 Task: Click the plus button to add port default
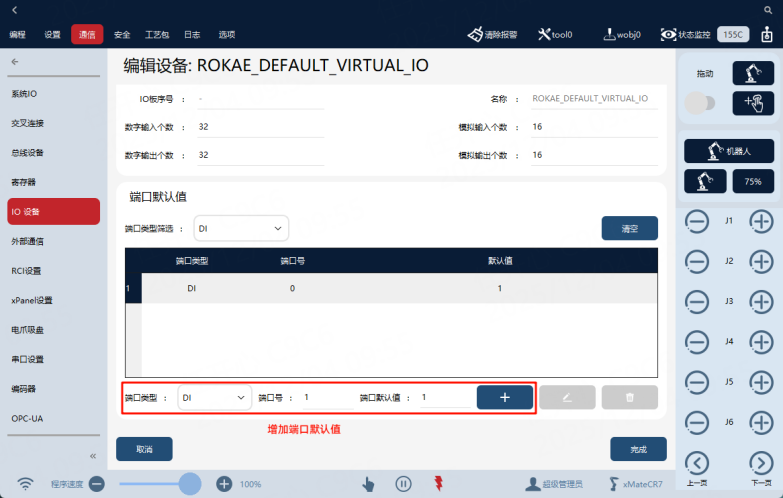point(505,397)
